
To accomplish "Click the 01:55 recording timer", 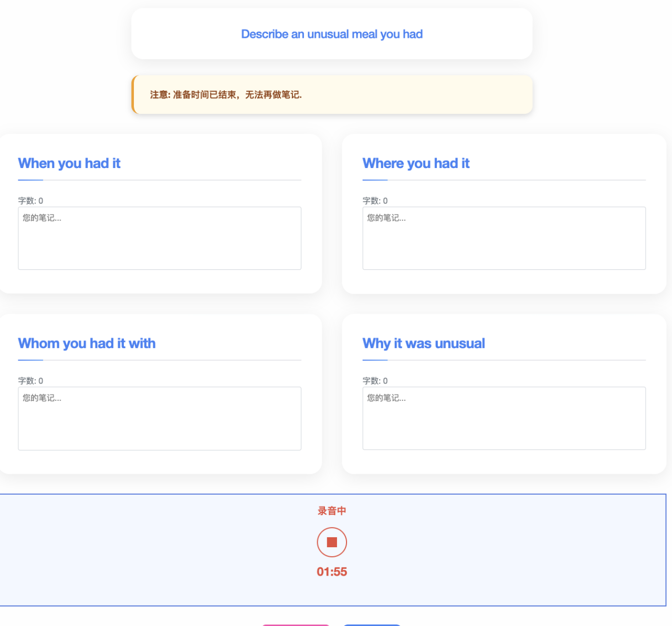I will 332,572.
